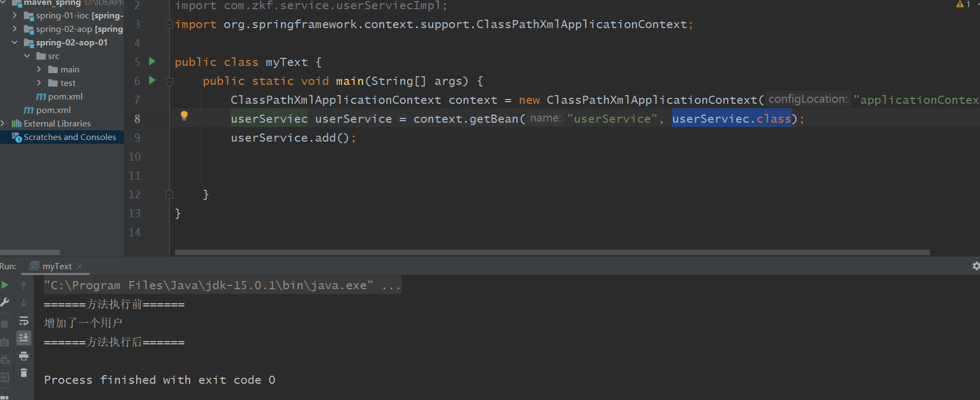Click the java.exe command line in console
The width and height of the screenshot is (980, 400).
222,285
